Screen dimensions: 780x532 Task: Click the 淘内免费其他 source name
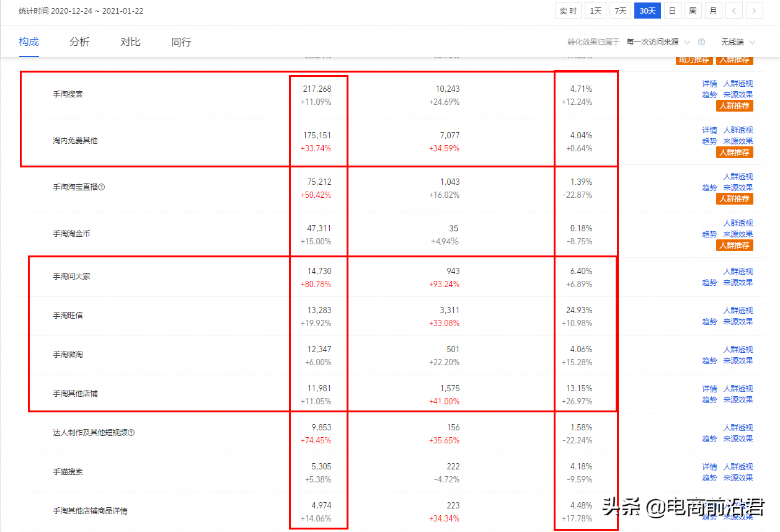point(75,141)
